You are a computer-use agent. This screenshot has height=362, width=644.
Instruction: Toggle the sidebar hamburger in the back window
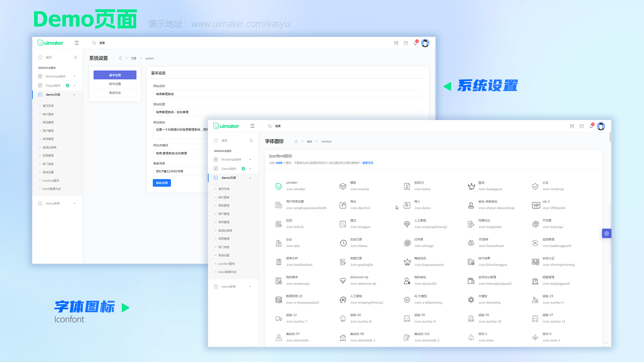tap(76, 43)
